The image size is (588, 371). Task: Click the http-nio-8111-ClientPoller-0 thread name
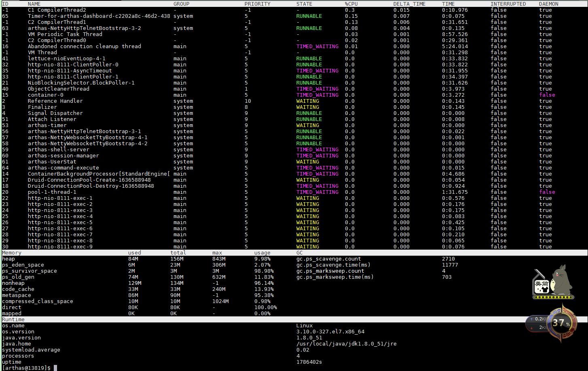[73, 64]
